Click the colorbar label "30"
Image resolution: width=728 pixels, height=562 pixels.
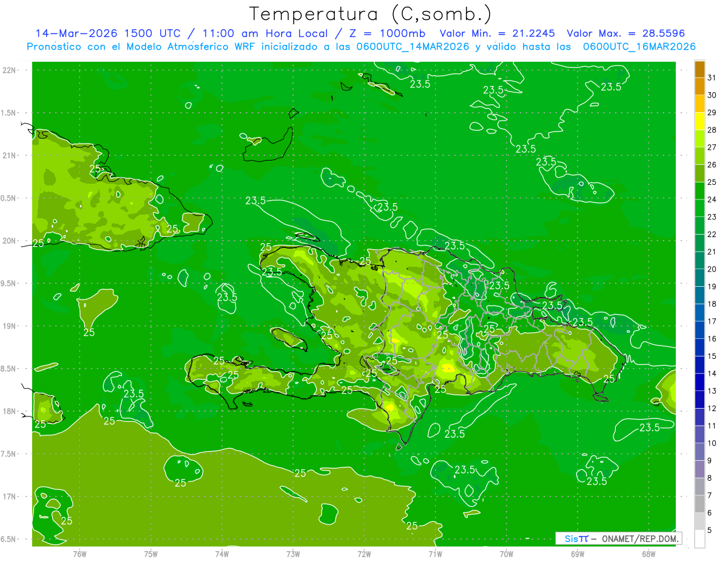click(712, 95)
